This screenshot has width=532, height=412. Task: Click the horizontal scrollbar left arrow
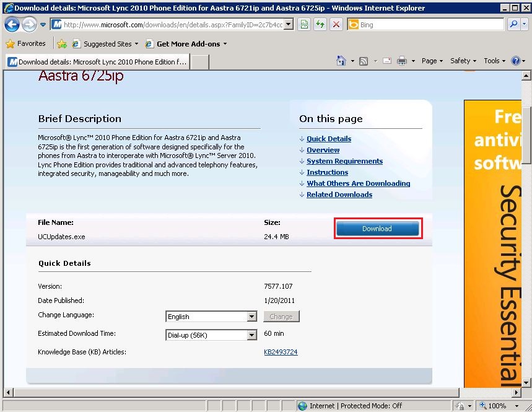click(8, 393)
